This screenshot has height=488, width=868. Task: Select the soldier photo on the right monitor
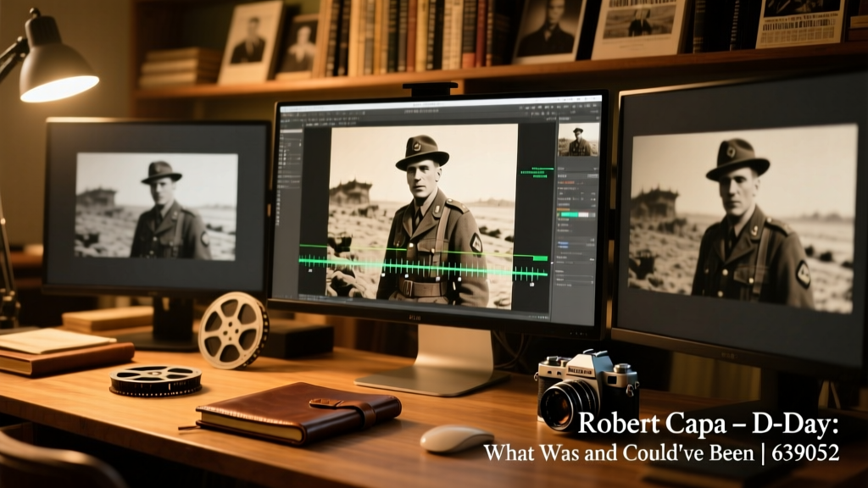743,219
